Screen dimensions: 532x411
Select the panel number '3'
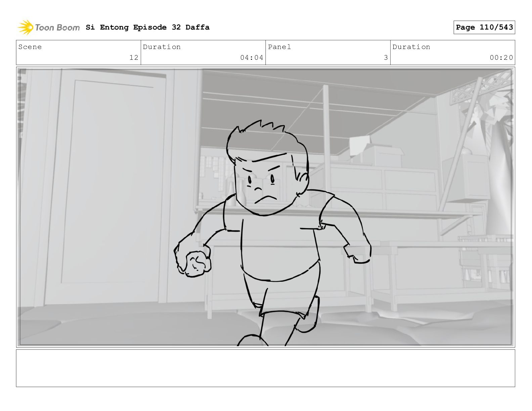(x=386, y=57)
